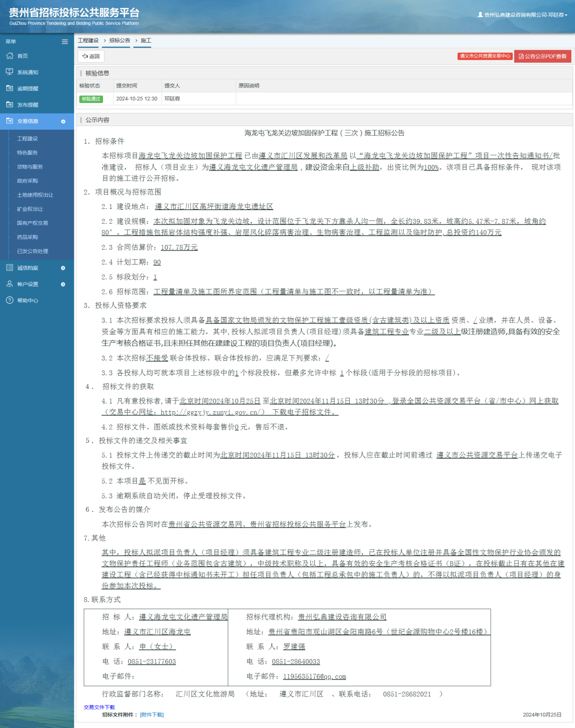Click the home icon for 首页
Image resolution: width=575 pixels, height=728 pixels.
pyautogui.click(x=10, y=56)
